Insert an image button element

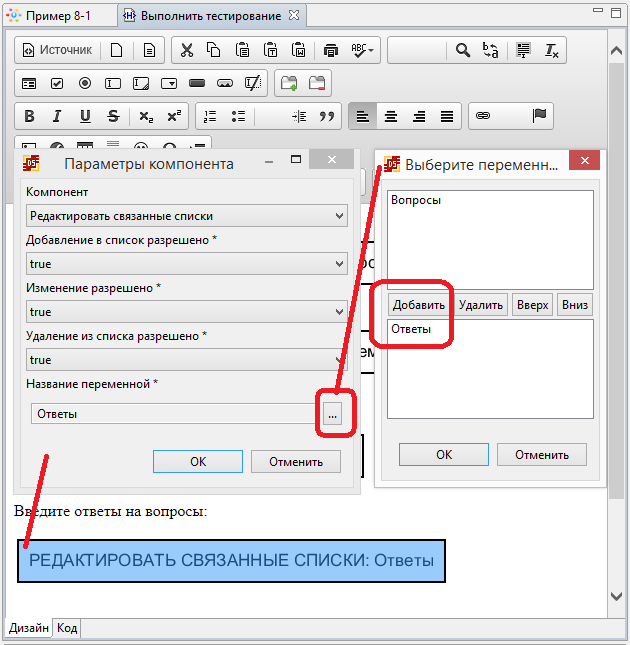pos(225,84)
